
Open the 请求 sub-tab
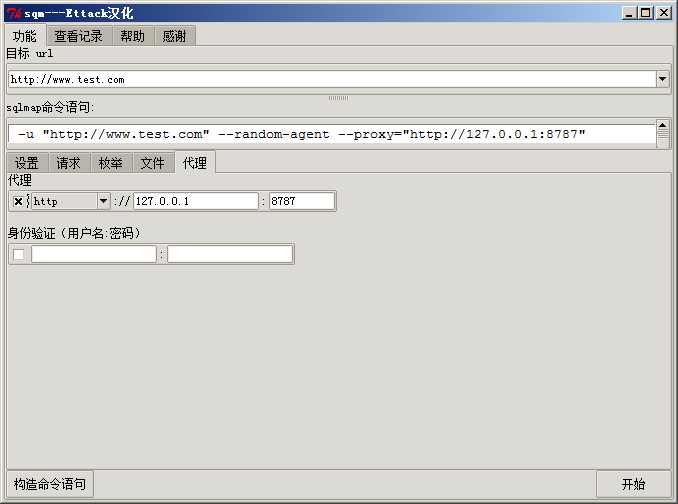click(x=68, y=163)
